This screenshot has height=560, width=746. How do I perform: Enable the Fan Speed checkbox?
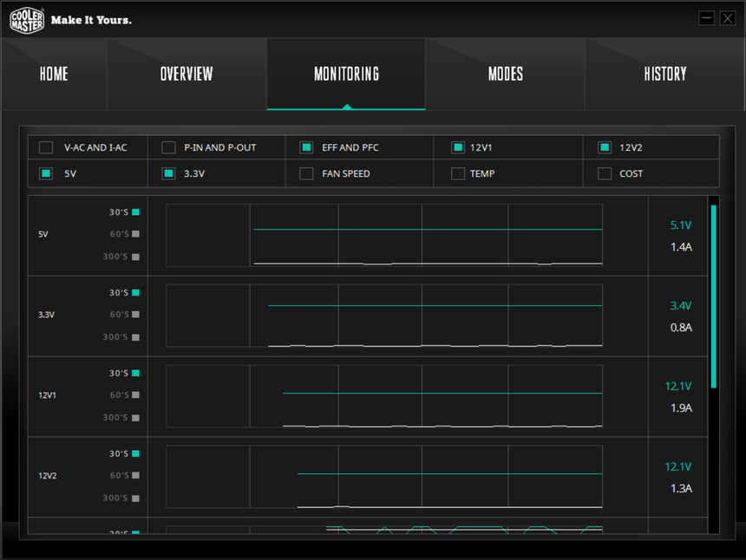tap(306, 173)
